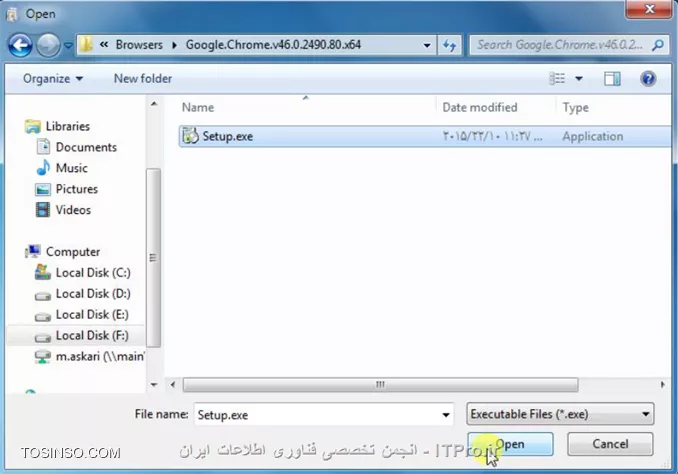The height and width of the screenshot is (474, 678).
Task: Open the Documents library
Action: point(86,147)
